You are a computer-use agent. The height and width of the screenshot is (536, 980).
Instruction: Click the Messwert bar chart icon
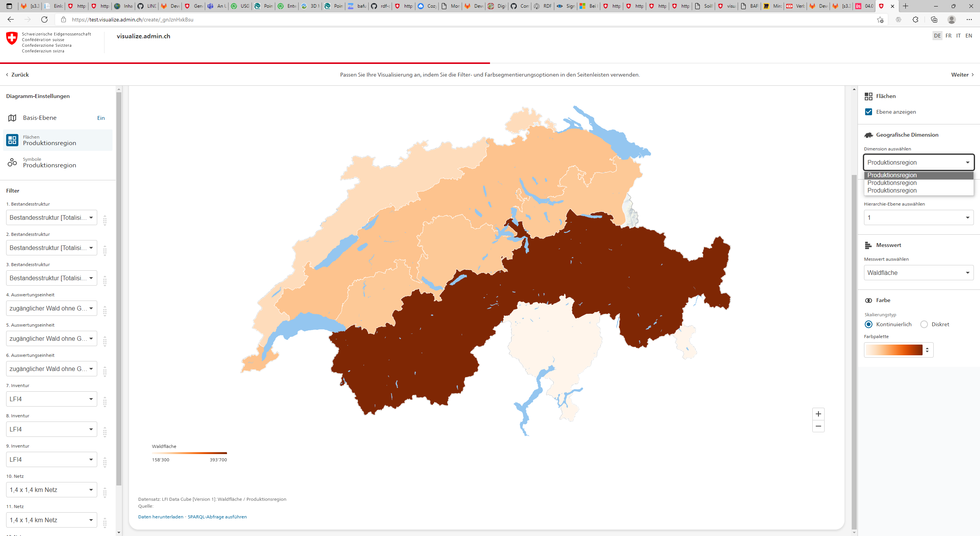coord(869,245)
